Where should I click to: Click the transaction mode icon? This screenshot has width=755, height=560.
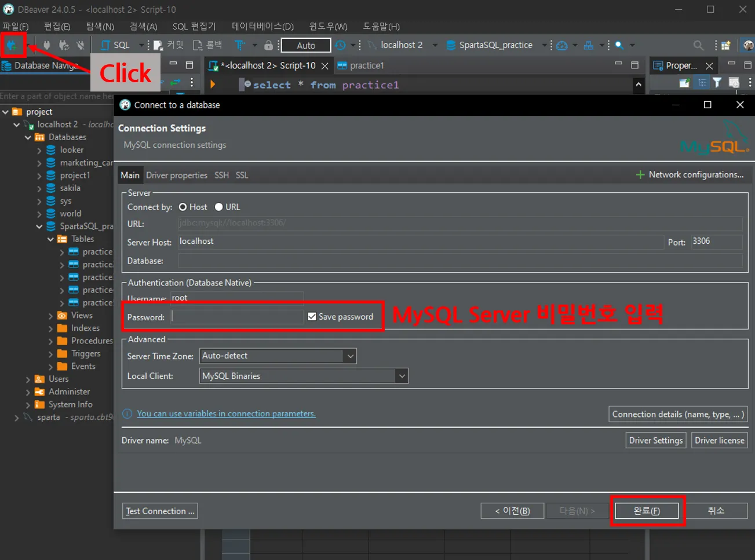point(239,45)
